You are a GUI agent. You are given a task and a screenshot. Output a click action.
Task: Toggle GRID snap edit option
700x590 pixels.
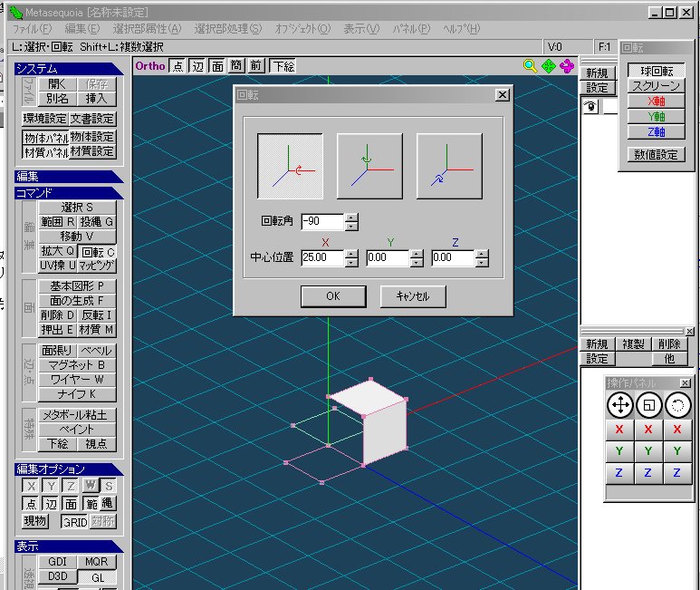tap(74, 522)
